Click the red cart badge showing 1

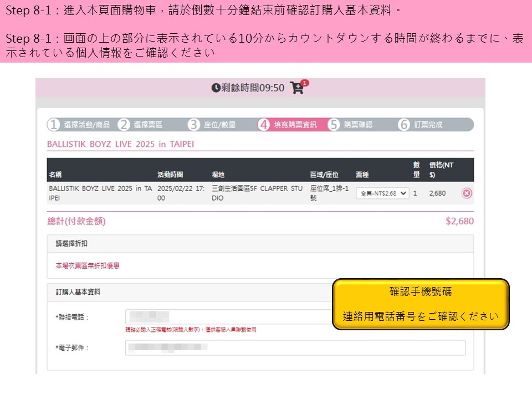point(305,83)
